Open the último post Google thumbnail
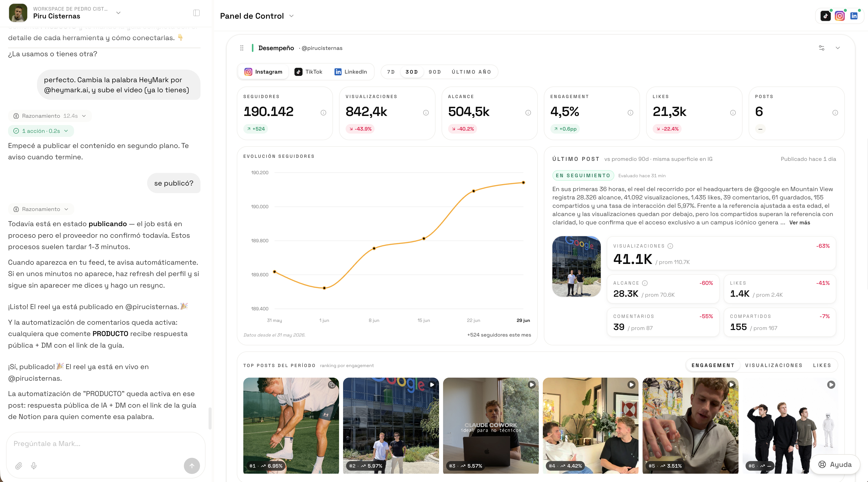The width and height of the screenshot is (868, 482). point(576,266)
